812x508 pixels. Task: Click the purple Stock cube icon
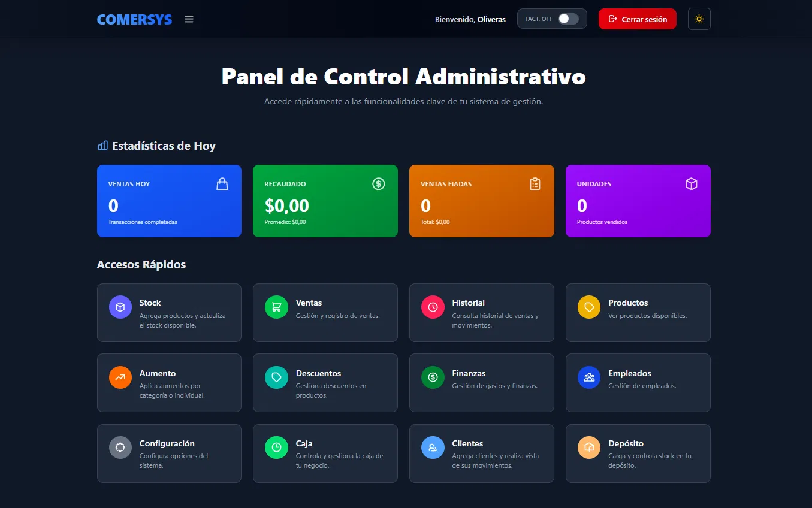tap(120, 307)
